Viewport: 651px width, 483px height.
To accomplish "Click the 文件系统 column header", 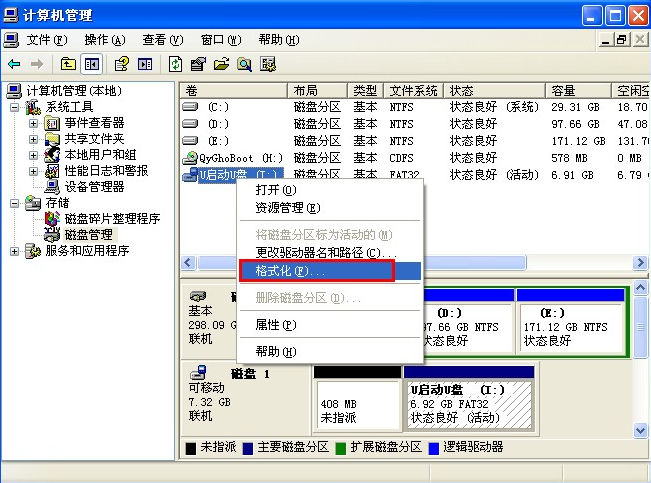I will [x=413, y=90].
